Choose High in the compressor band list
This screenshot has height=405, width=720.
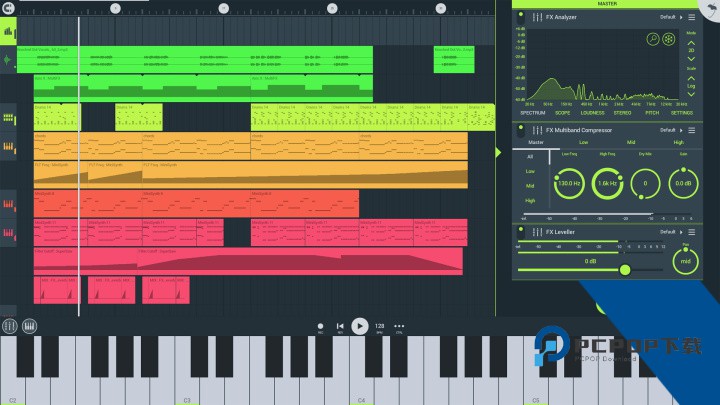click(x=530, y=201)
